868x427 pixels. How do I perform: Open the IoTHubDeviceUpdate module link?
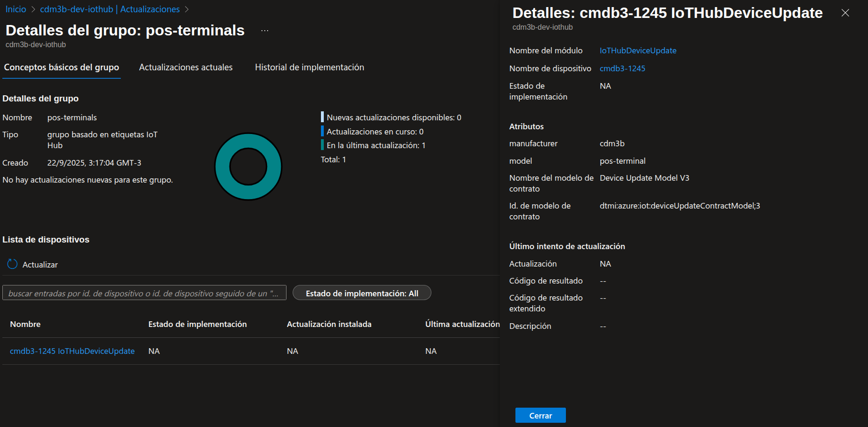638,50
